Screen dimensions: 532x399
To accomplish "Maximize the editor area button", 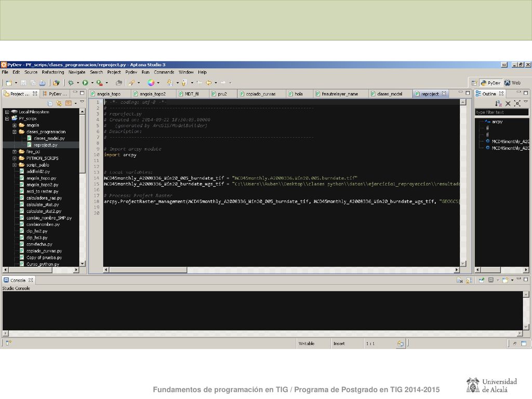I will [468, 92].
